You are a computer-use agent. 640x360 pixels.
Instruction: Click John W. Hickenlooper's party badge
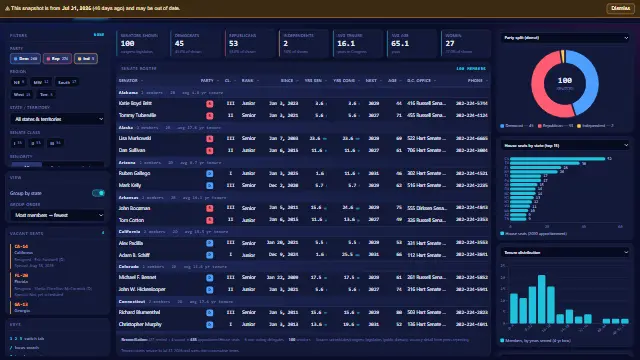[x=209, y=290]
